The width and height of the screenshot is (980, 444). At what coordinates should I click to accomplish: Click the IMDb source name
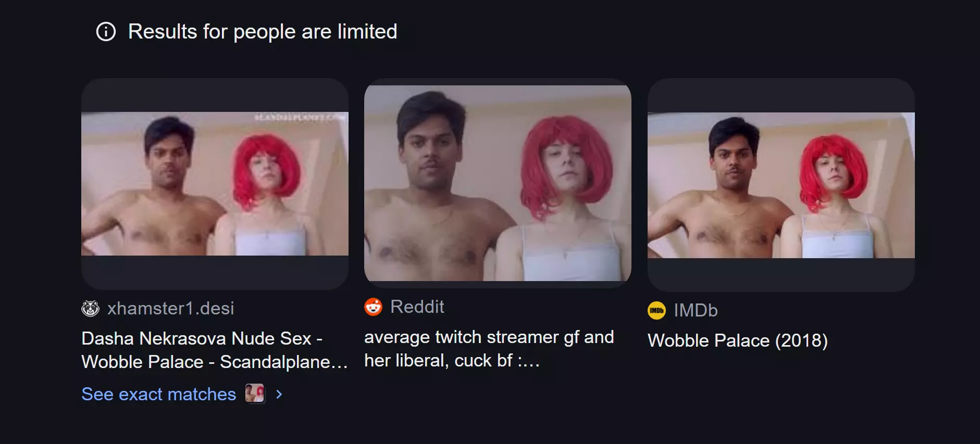tap(696, 311)
